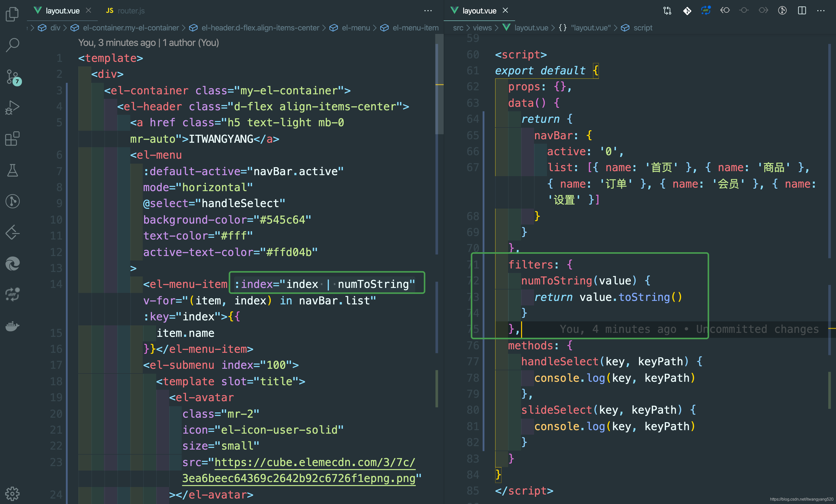This screenshot has width=836, height=504.
Task: Close the right layout.vue tab
Action: pos(506,10)
